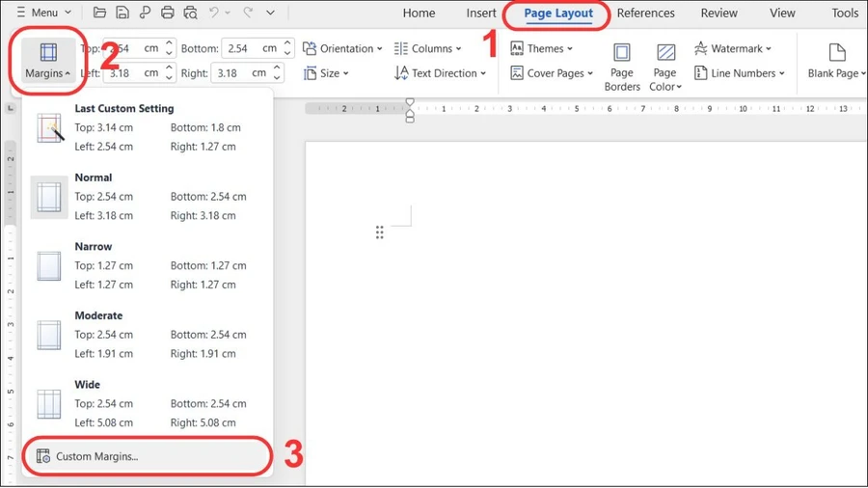The width and height of the screenshot is (868, 488).
Task: Expand the quick access toolbar chevron
Action: pos(270,13)
